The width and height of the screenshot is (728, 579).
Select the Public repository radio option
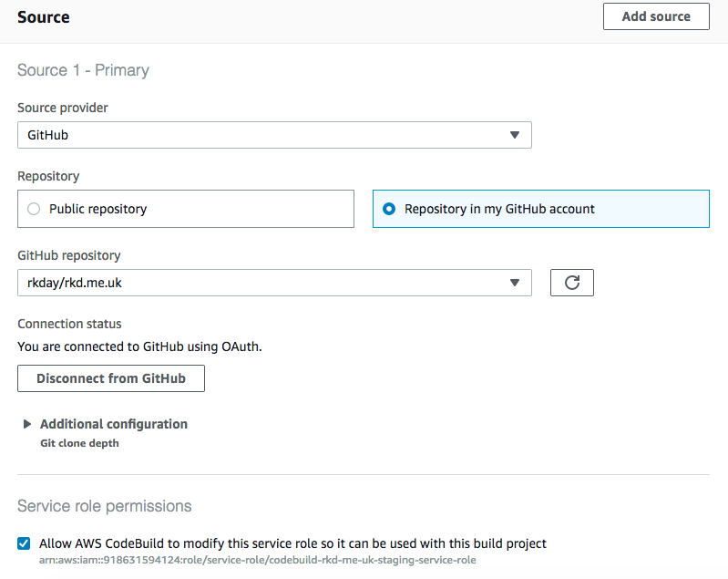pos(34,209)
